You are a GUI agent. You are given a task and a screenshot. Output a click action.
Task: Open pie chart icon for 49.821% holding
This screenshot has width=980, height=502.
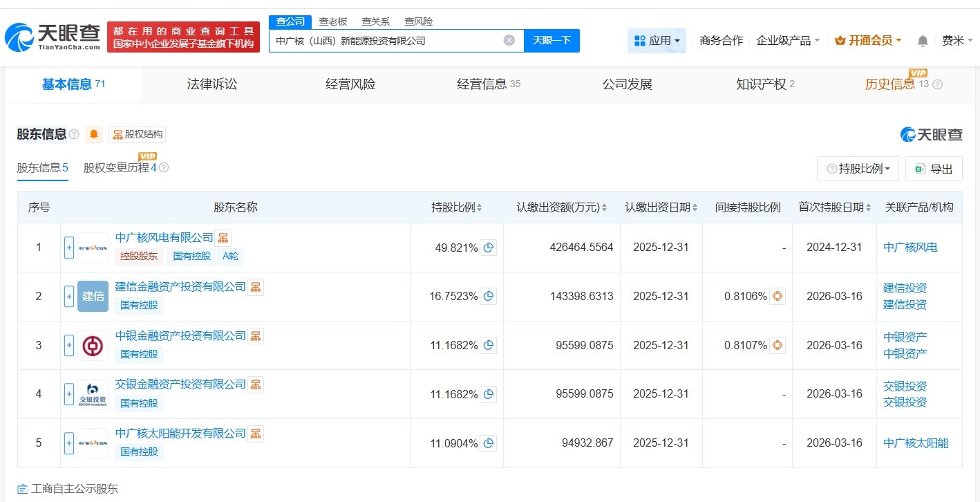489,248
